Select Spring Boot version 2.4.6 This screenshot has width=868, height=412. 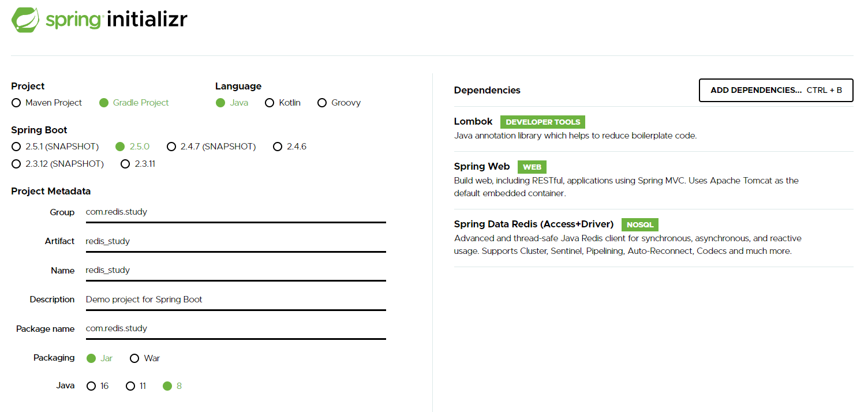click(290, 147)
